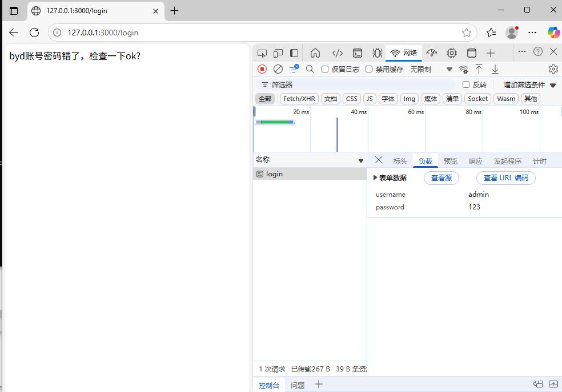The image size is (562, 392).
Task: Open the Console panel icon
Action: tap(358, 53)
